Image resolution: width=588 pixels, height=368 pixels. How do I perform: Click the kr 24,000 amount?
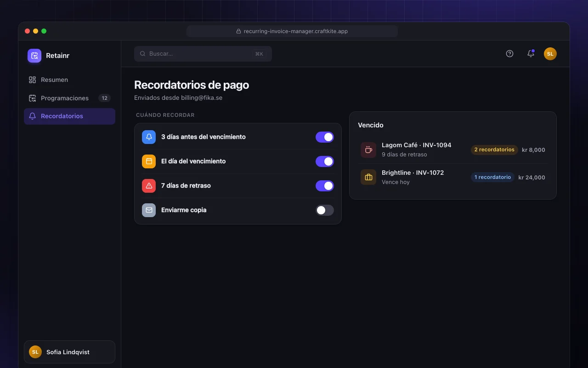531,178
